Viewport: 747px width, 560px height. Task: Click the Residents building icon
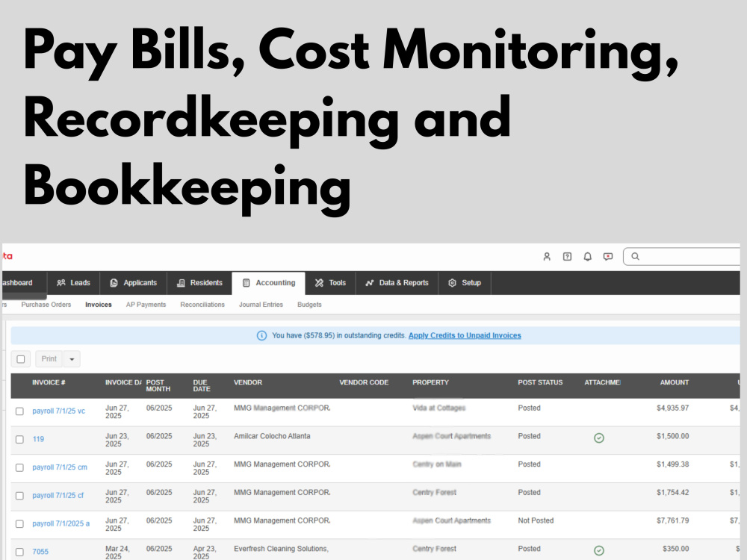[181, 283]
